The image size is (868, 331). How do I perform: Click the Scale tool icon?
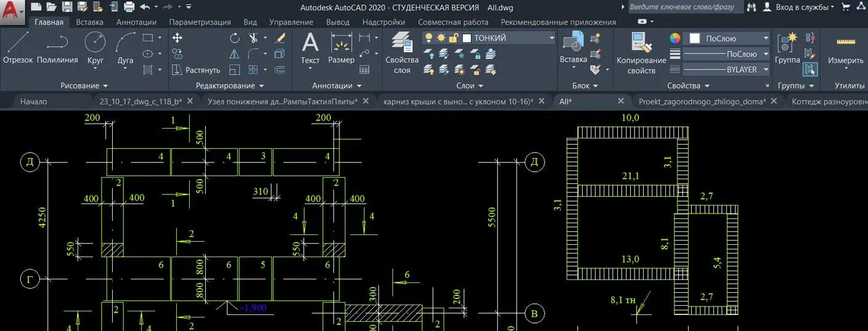point(235,70)
